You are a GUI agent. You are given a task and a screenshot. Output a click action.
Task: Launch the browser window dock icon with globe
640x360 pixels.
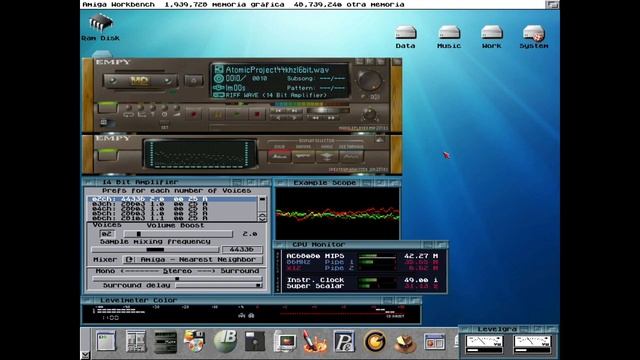434,342
